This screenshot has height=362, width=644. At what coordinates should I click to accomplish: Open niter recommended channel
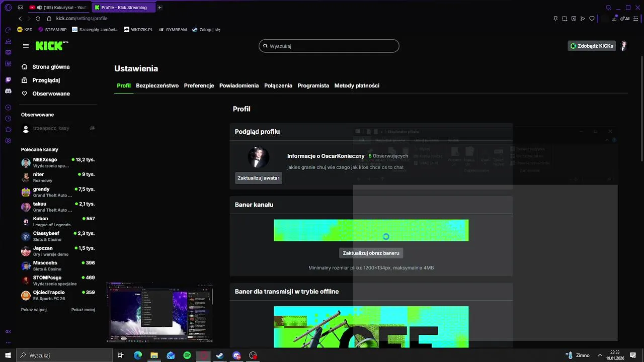coord(58,177)
